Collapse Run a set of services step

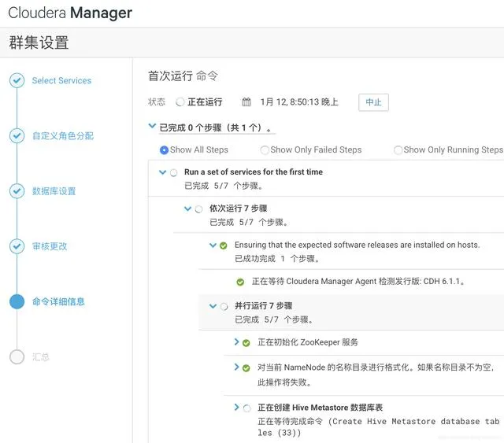[163, 172]
